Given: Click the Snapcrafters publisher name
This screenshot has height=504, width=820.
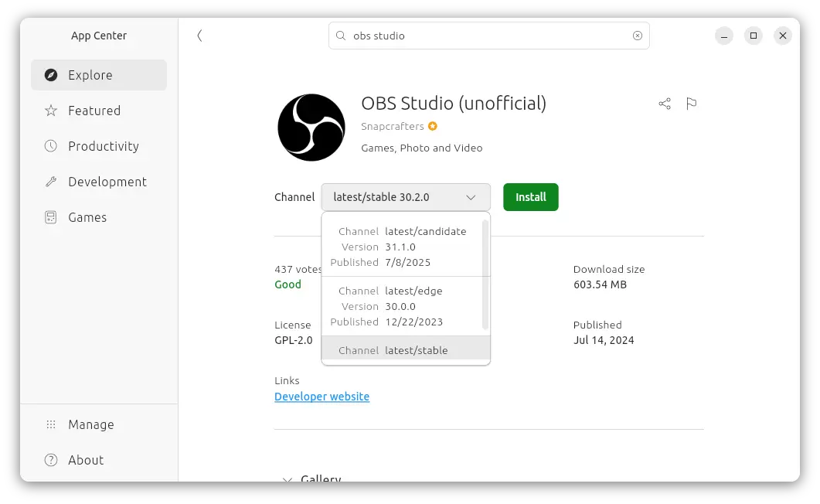Looking at the screenshot, I should (x=392, y=126).
